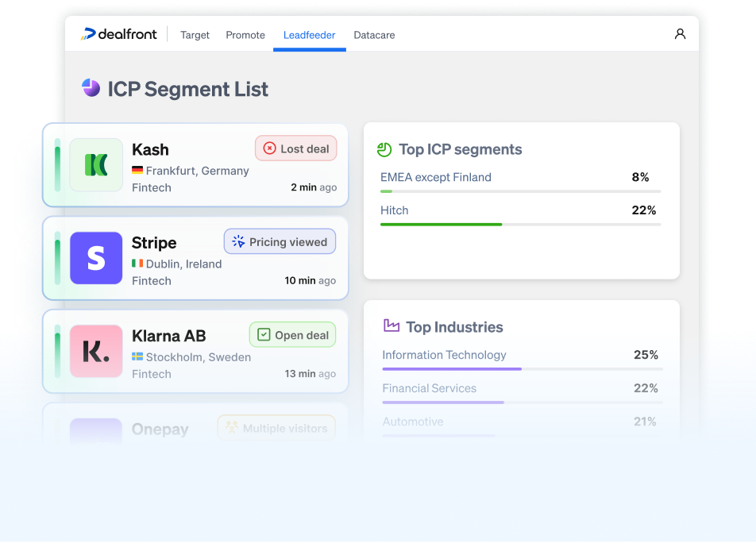The width and height of the screenshot is (756, 543).
Task: Click Stockholm, Sweden location text
Action: [x=199, y=357]
